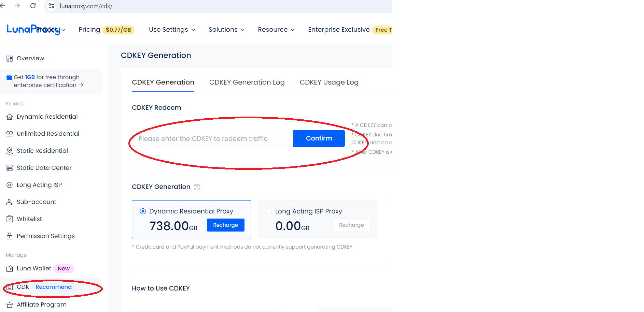Expand the Resource dropdown menu
The image size is (644, 312).
click(x=276, y=30)
